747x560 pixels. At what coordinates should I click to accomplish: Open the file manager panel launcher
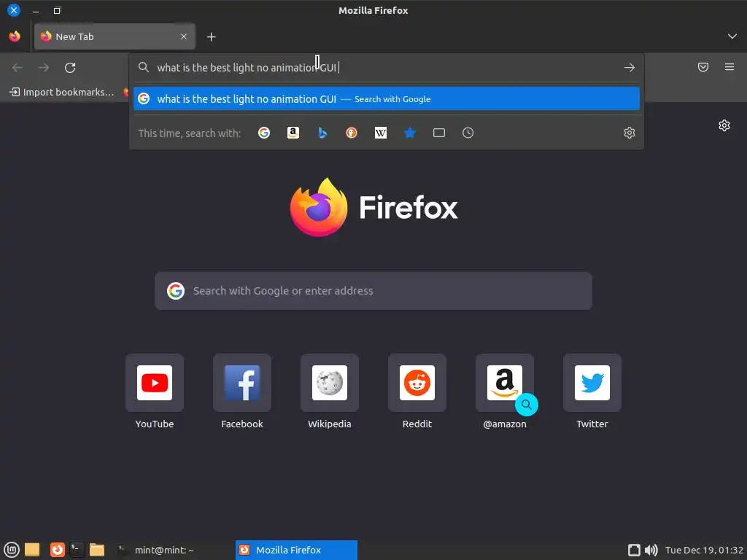pyautogui.click(x=97, y=550)
